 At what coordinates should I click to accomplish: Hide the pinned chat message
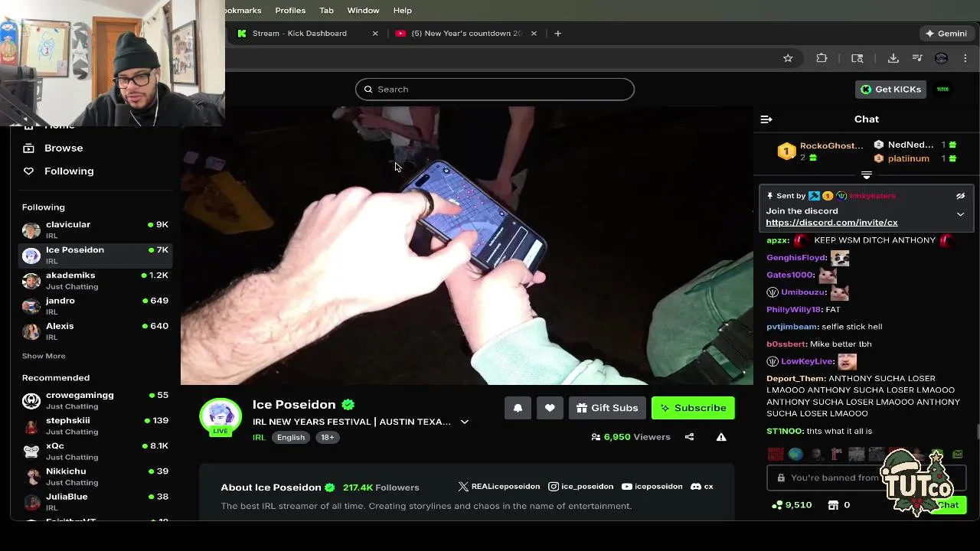point(960,196)
